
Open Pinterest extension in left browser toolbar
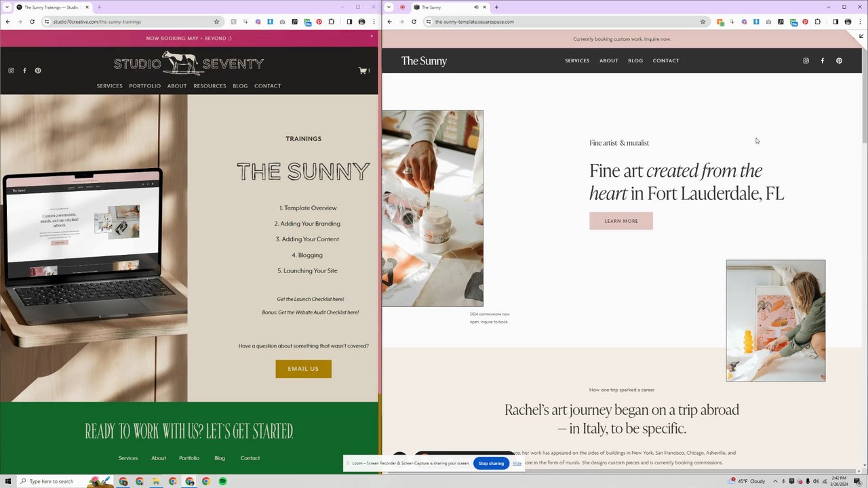click(319, 22)
